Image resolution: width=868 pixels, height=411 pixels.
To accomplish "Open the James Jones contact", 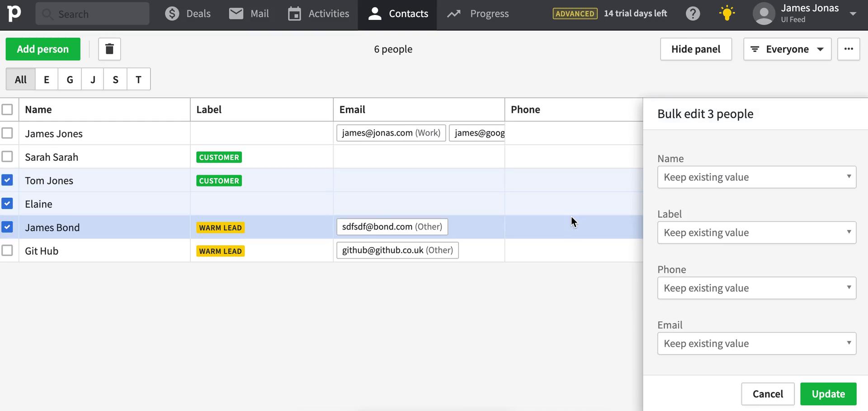I will coord(54,134).
